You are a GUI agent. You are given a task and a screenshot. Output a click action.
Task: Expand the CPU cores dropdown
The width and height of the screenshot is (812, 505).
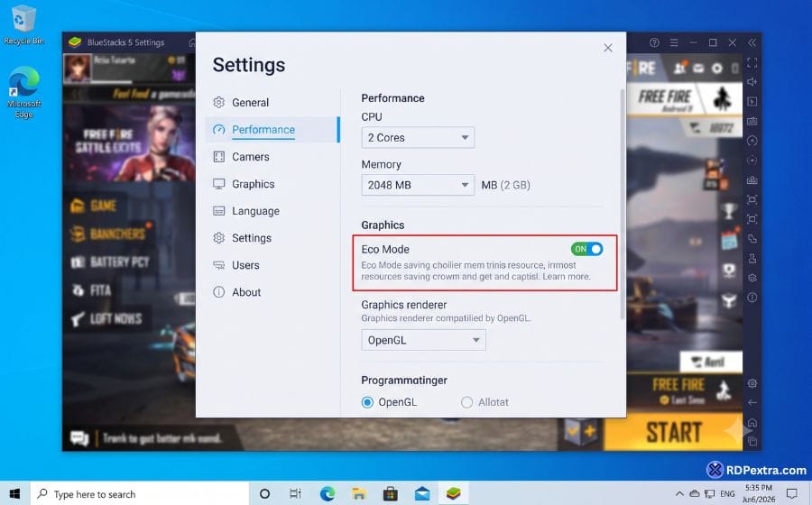click(x=418, y=138)
